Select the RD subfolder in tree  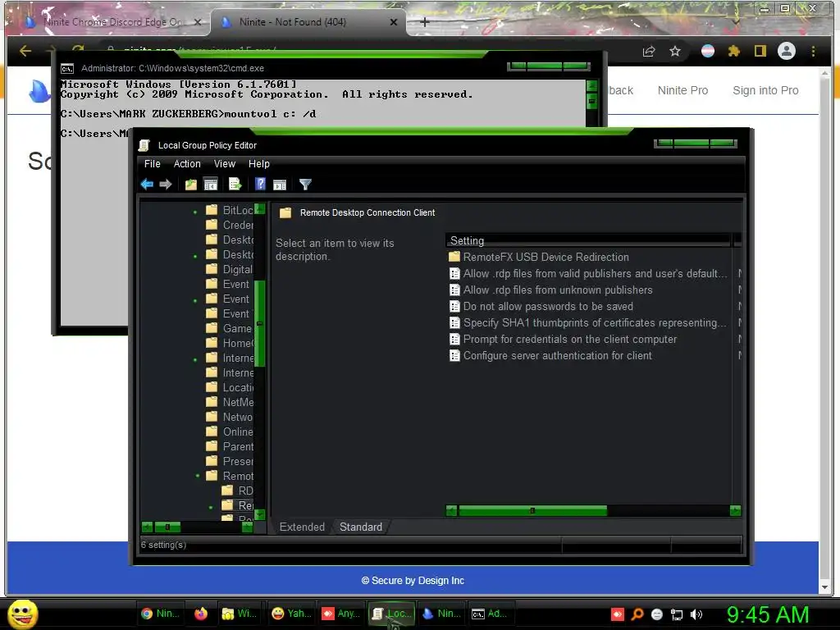[238, 491]
